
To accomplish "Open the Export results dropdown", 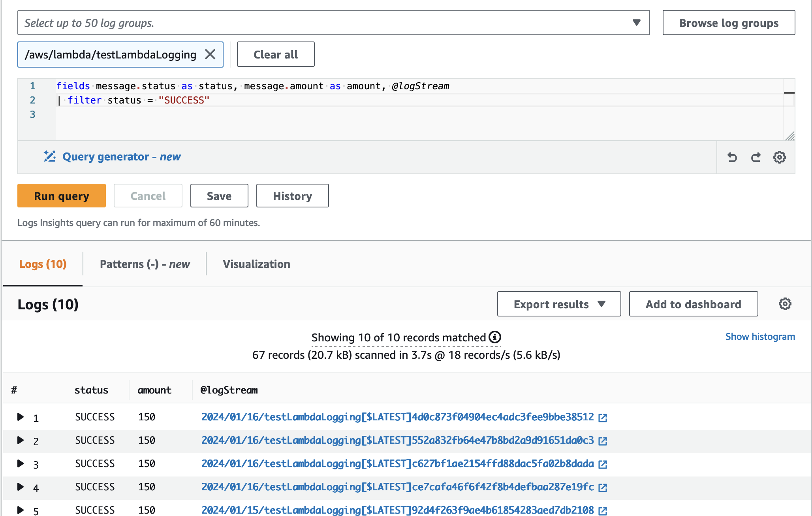I will 559,304.
